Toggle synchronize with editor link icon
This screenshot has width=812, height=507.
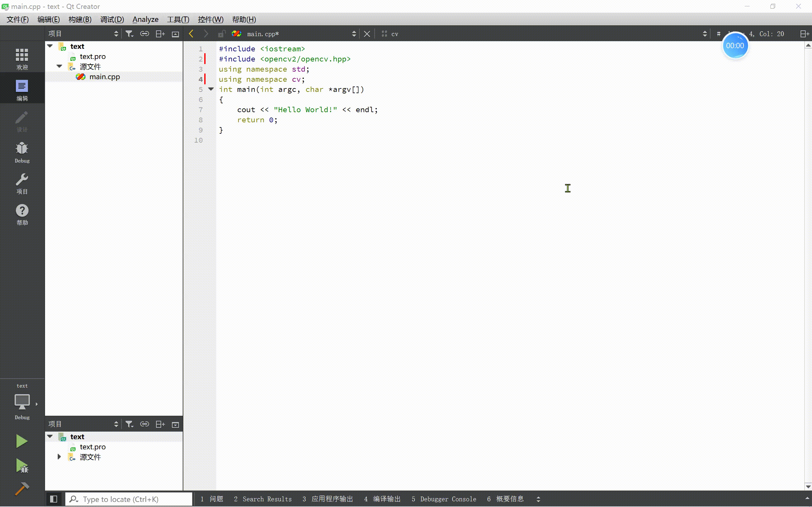145,34
